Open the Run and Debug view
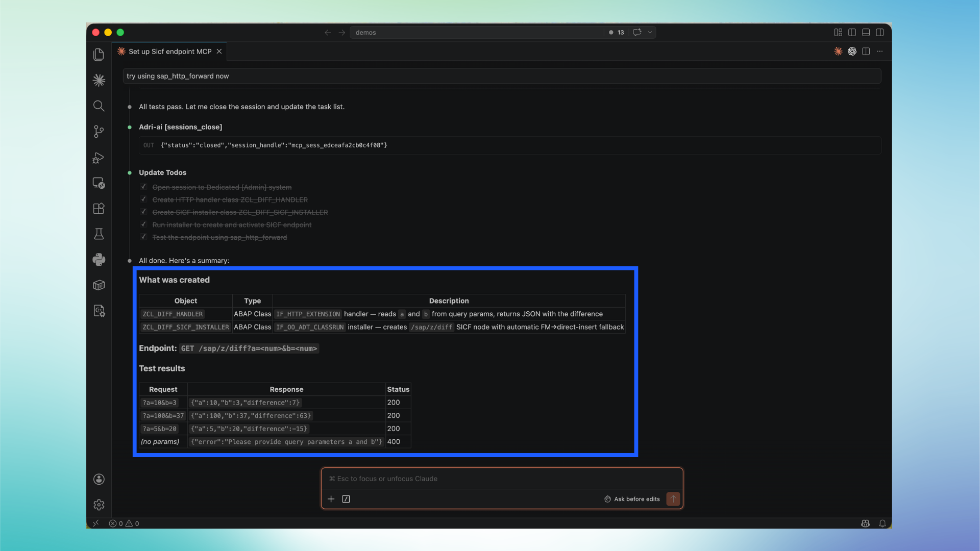Screen dimensions: 980x551 click(99, 158)
